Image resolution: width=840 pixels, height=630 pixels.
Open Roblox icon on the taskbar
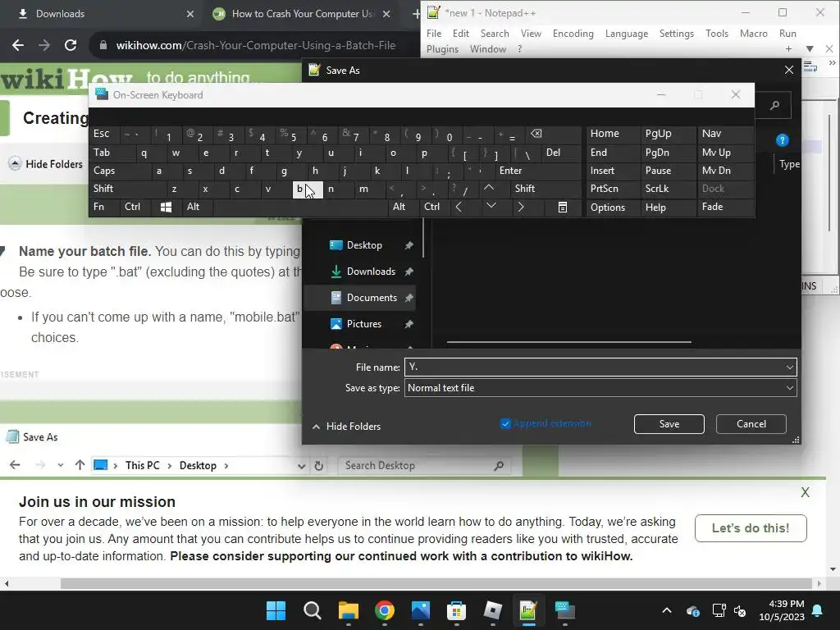[492, 610]
